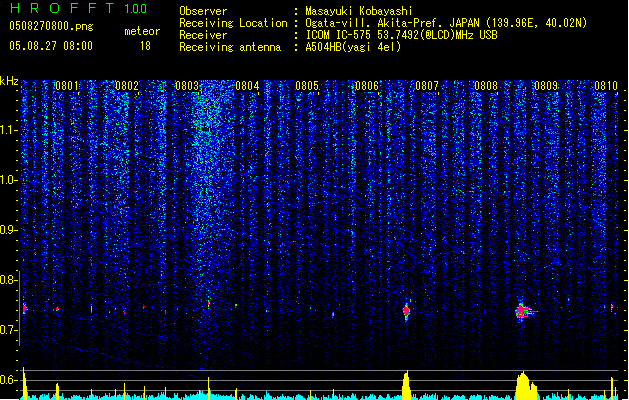Click the 0.8 kHz axis label
Viewport: 629px width, 400px height.
[x=8, y=280]
